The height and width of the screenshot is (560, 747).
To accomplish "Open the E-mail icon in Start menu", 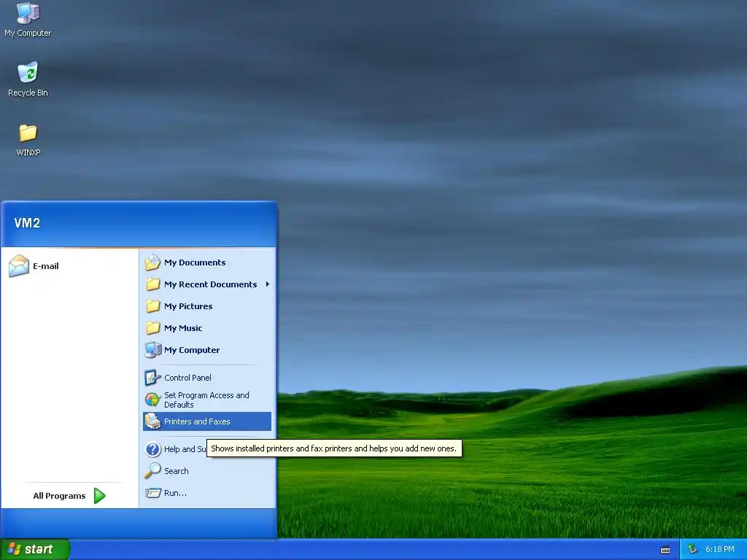I will tap(19, 265).
